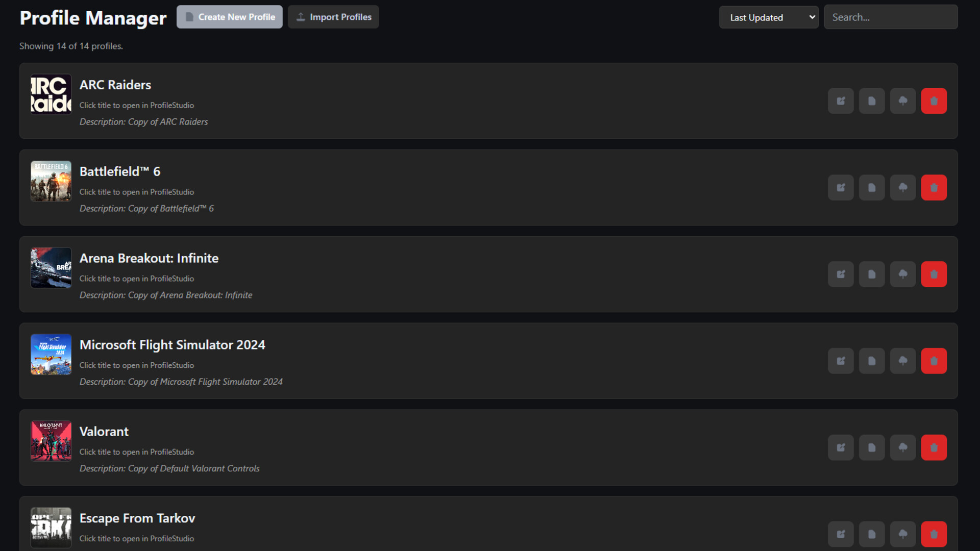980x551 pixels.
Task: Click the Escape From Tarkov cover art
Action: 51,527
